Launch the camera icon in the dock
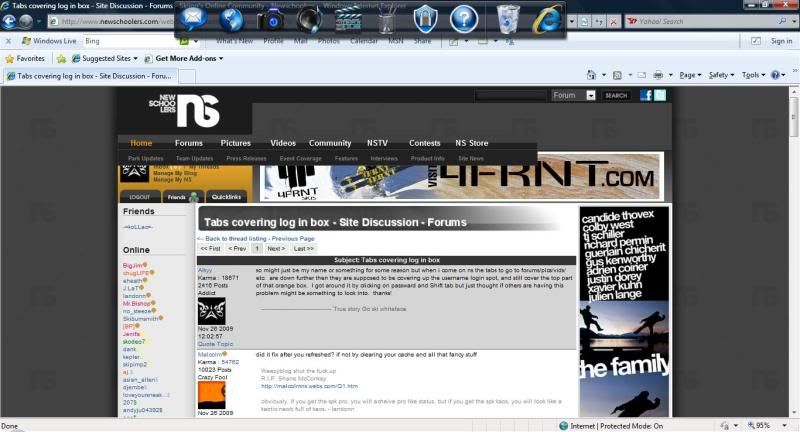Viewport: 800px width, 432px height. point(271,18)
